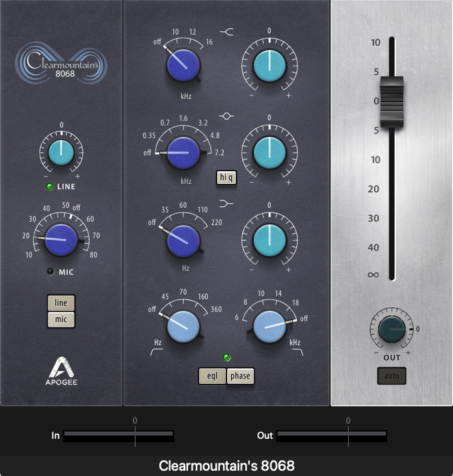Image resolution: width=453 pixels, height=476 pixels.
Task: Click the output fader handle
Action: 391,102
